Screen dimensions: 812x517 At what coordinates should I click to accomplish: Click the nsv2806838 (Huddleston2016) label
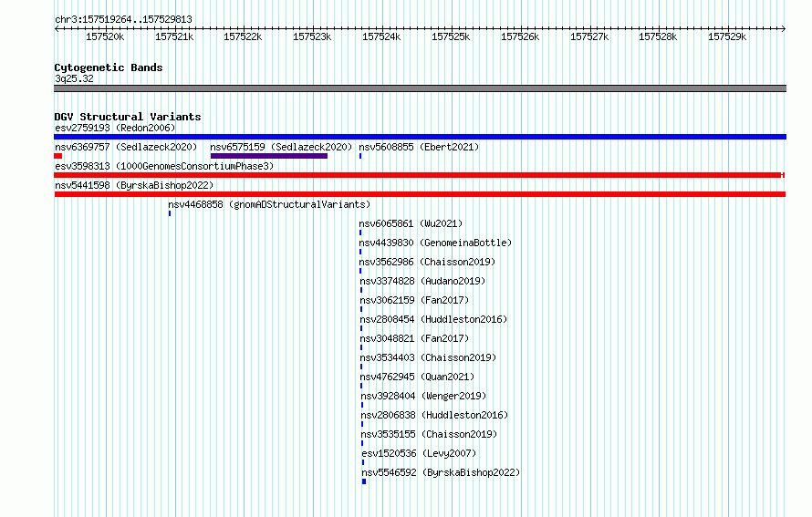(434, 415)
